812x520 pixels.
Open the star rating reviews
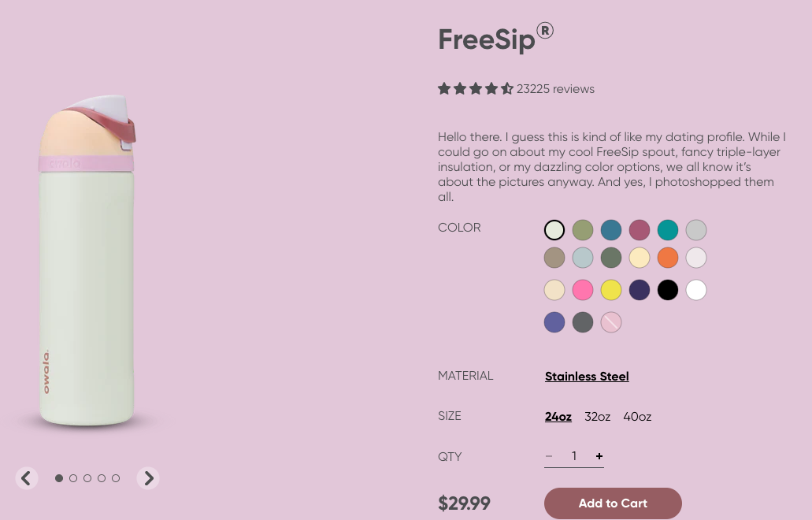click(476, 89)
